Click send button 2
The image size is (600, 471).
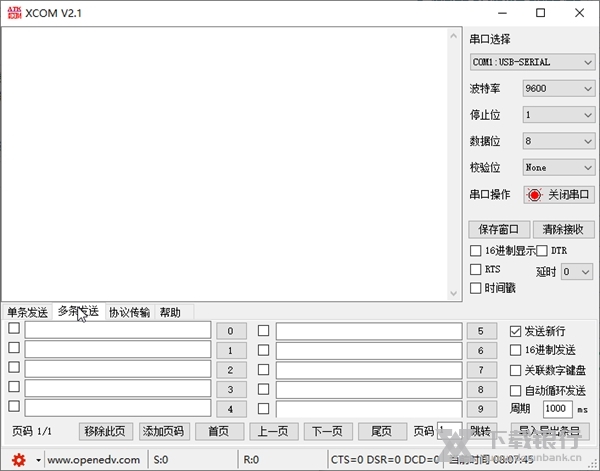(231, 370)
